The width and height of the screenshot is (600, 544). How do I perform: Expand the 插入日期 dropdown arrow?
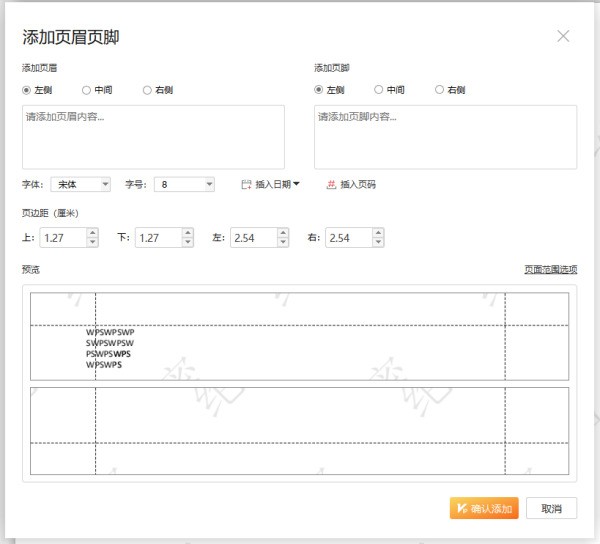(296, 184)
